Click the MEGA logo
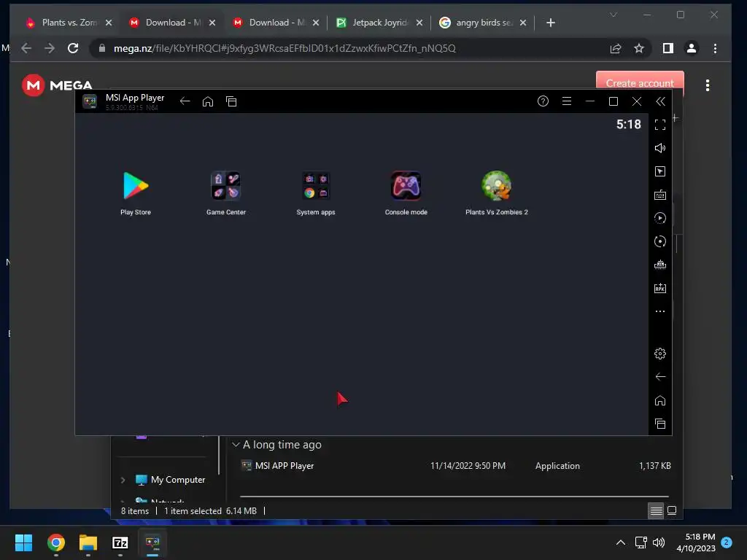Screen dimensions: 747x560 pos(57,85)
